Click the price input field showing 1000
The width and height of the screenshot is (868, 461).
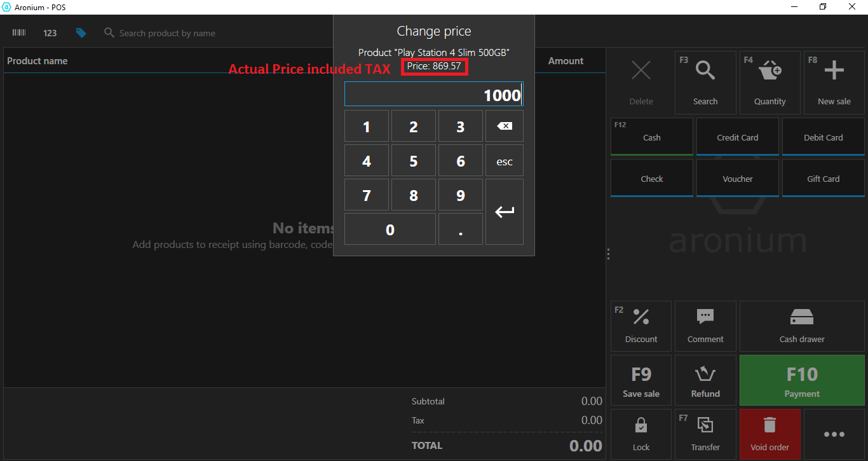pyautogui.click(x=433, y=95)
